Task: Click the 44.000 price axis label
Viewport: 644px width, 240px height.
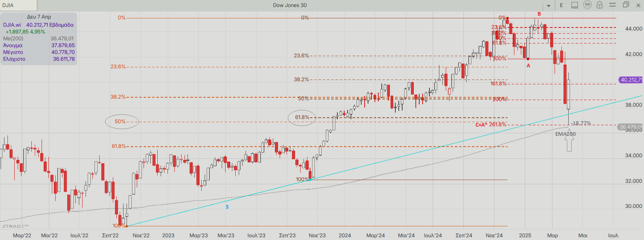Action: tap(634, 29)
